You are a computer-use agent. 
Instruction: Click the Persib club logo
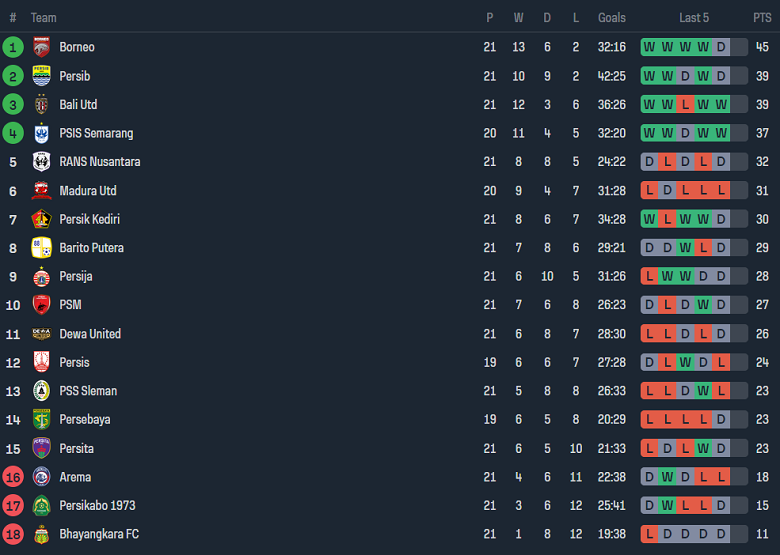pos(41,76)
